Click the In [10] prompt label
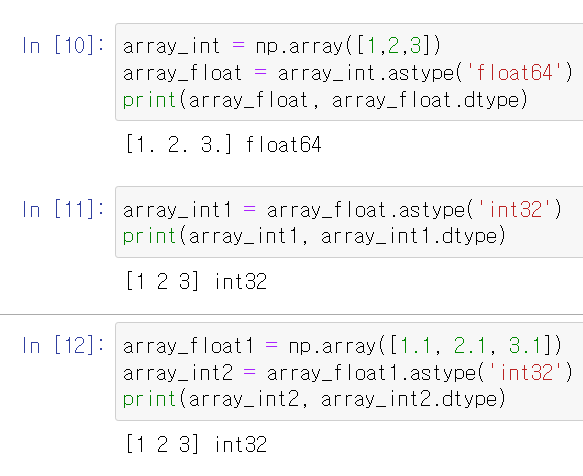 tap(63, 46)
